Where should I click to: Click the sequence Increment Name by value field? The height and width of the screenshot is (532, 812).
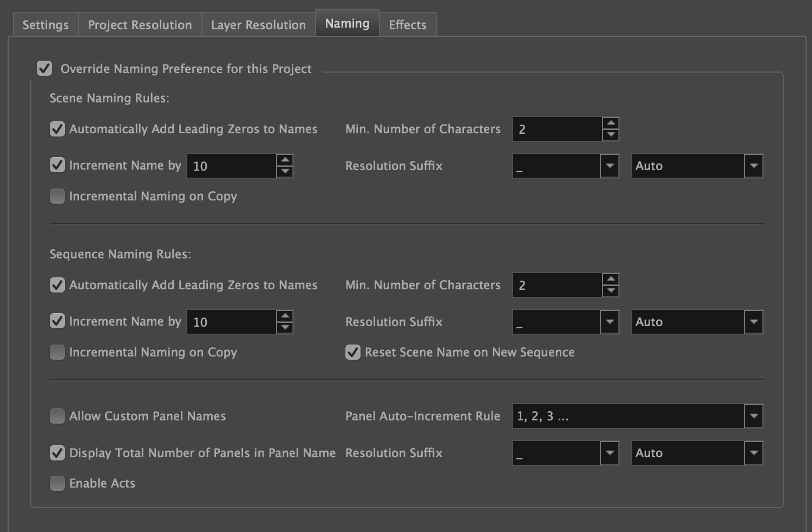tap(232, 321)
